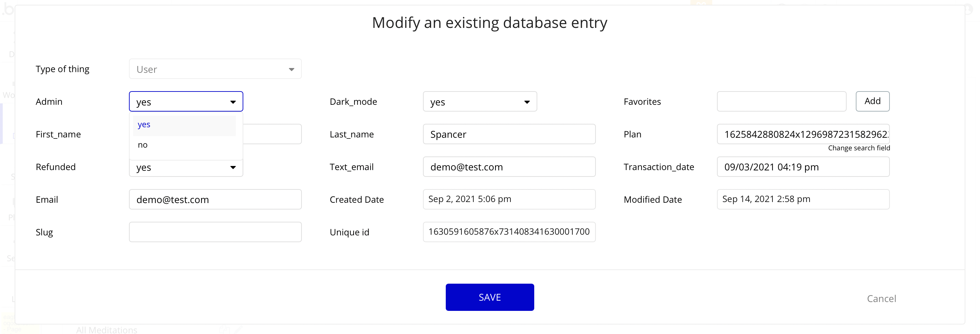Cancel the database entry modification
Image resolution: width=980 pixels, height=334 pixels.
tap(881, 299)
